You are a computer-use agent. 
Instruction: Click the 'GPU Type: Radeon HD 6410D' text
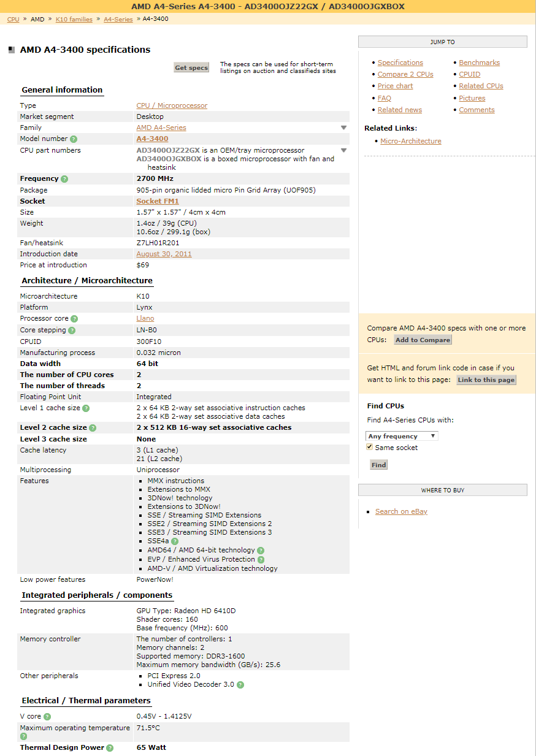click(186, 611)
